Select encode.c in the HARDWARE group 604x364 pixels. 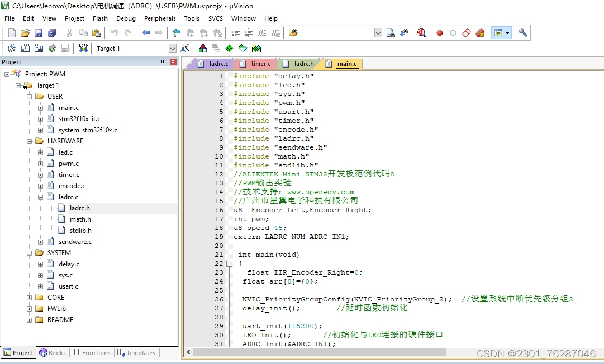pyautogui.click(x=72, y=186)
